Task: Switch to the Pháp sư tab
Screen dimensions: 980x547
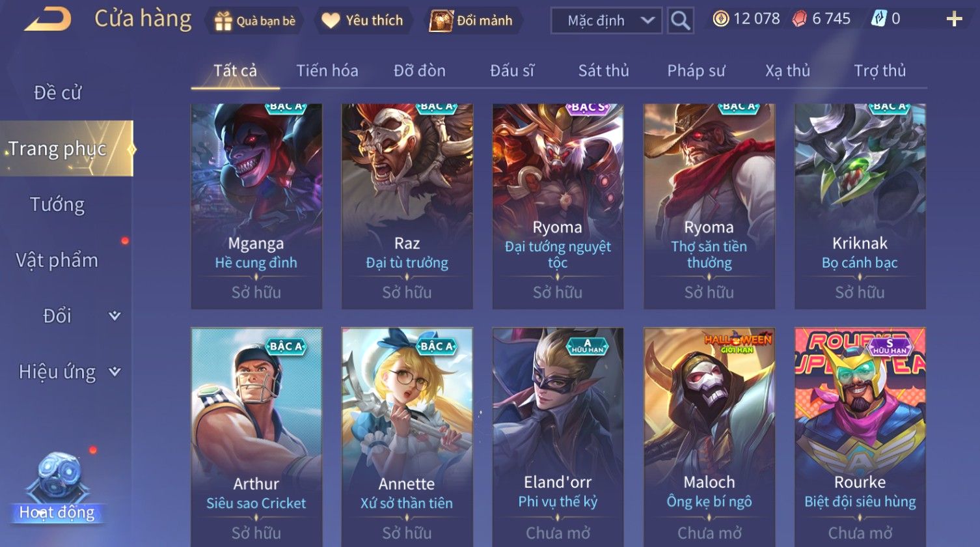Action: coord(696,70)
